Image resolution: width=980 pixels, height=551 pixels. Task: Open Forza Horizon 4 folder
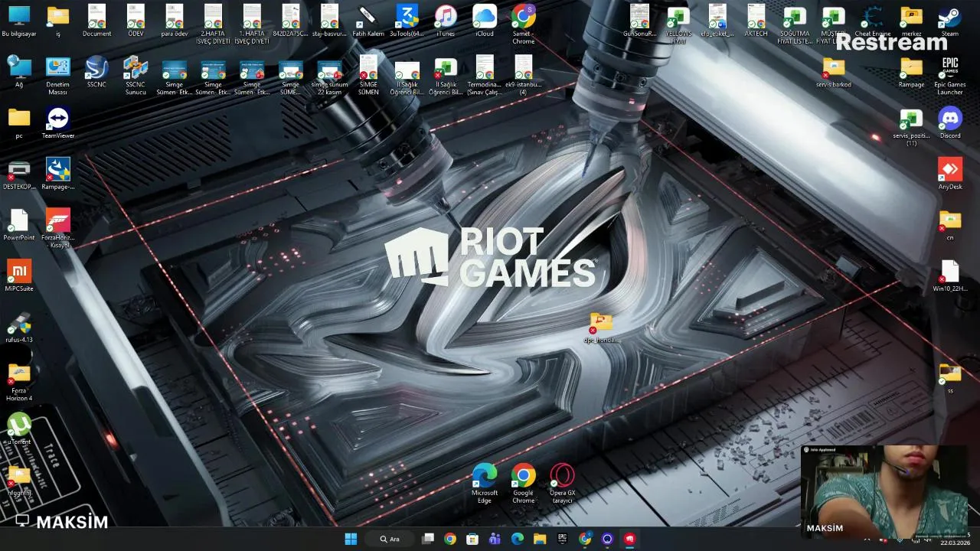click(19, 383)
